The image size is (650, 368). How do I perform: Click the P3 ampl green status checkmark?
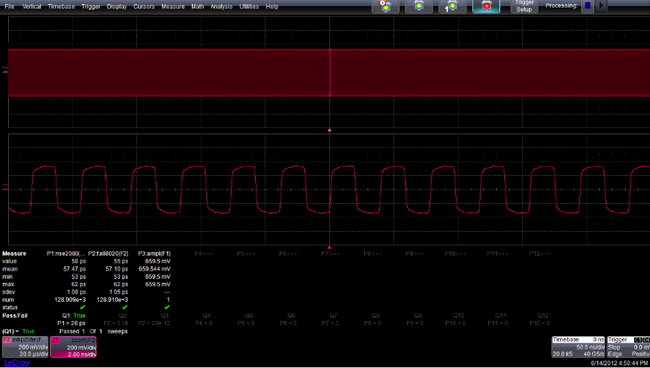click(167, 307)
